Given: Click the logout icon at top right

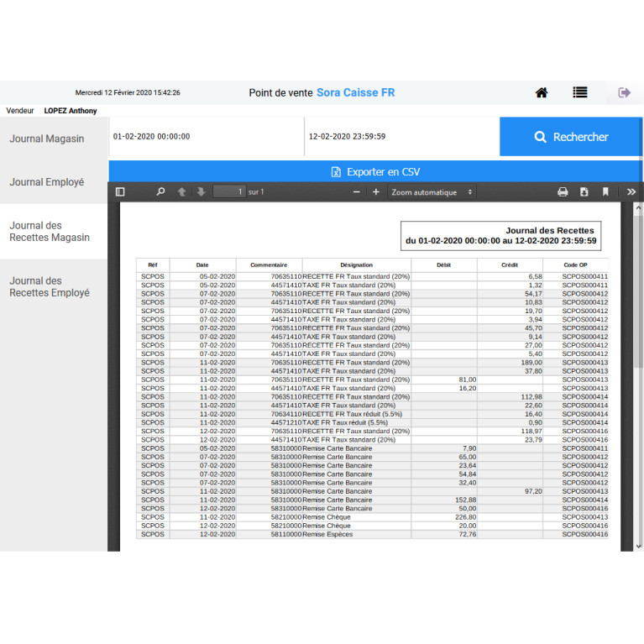Looking at the screenshot, I should [x=624, y=92].
